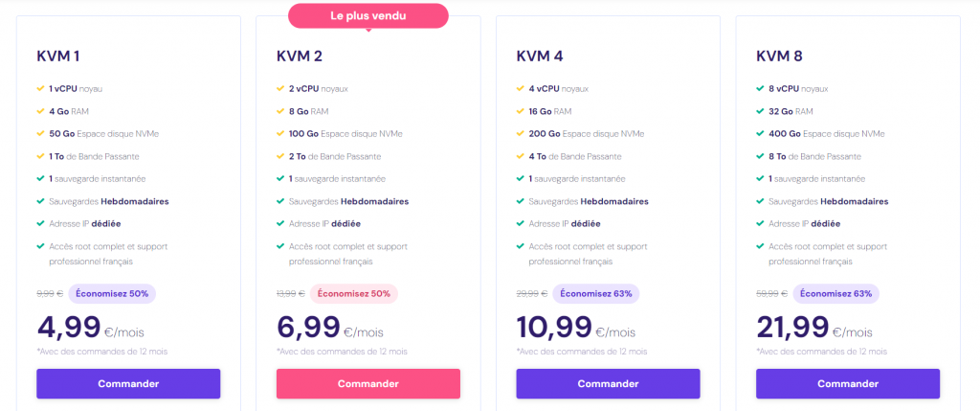
Task: Click the KVM 1 Commander button
Action: pyautogui.click(x=128, y=383)
